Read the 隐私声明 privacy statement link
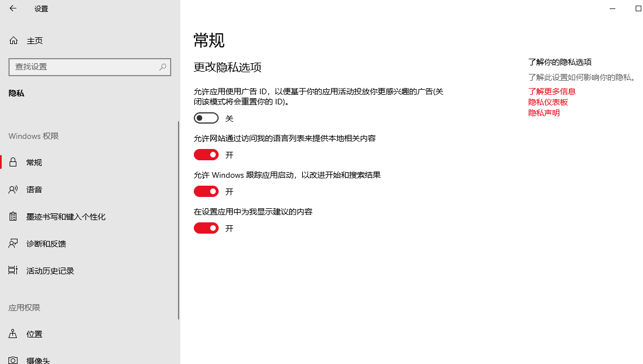Image resolution: width=643 pixels, height=364 pixels. point(544,112)
